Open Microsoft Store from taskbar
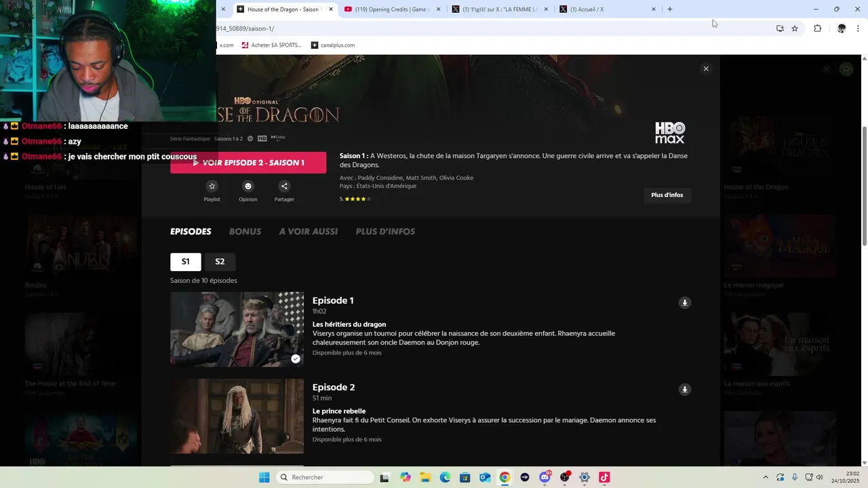This screenshot has height=488, width=868. click(x=465, y=477)
